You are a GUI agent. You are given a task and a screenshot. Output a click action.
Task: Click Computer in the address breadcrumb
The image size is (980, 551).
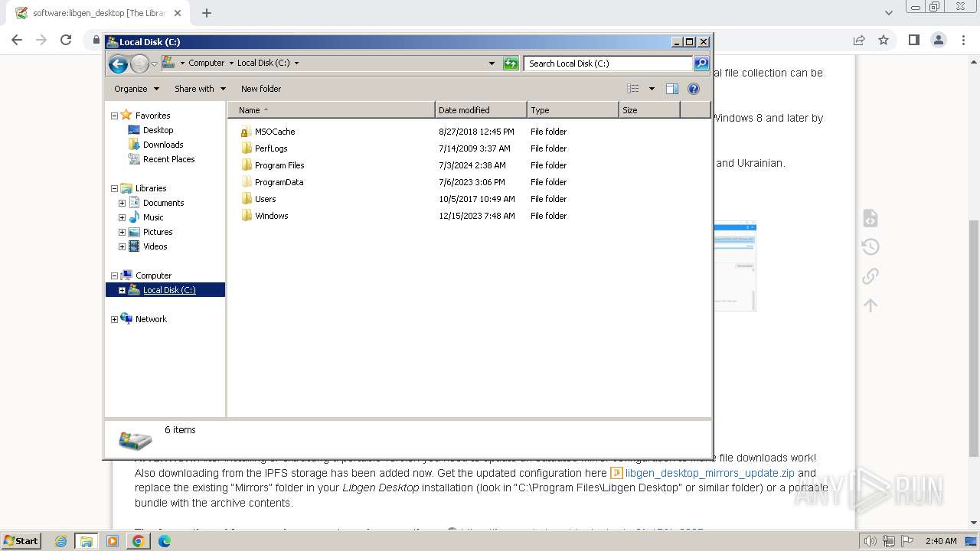206,64
